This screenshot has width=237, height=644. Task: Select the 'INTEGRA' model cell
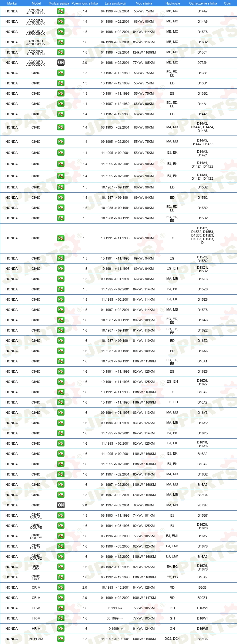click(x=36, y=639)
